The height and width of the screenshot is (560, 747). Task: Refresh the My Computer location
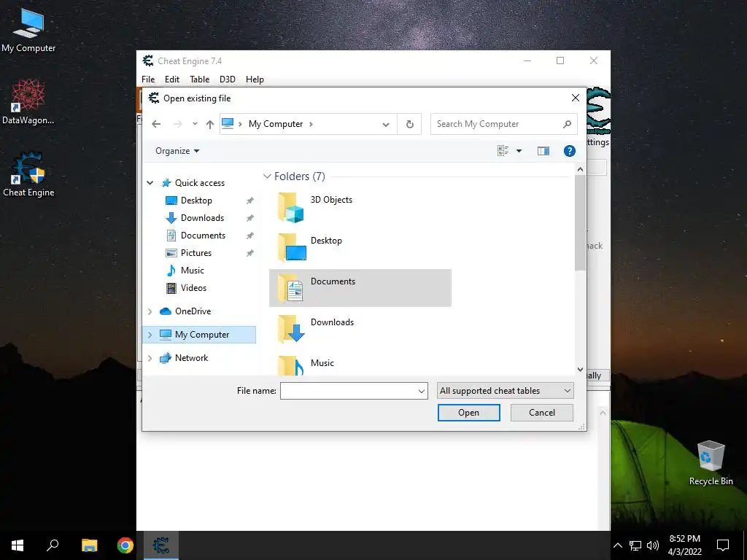410,124
